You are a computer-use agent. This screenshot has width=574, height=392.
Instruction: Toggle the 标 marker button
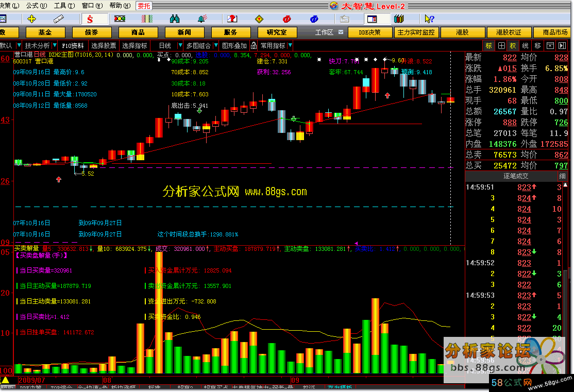tap(489, 46)
